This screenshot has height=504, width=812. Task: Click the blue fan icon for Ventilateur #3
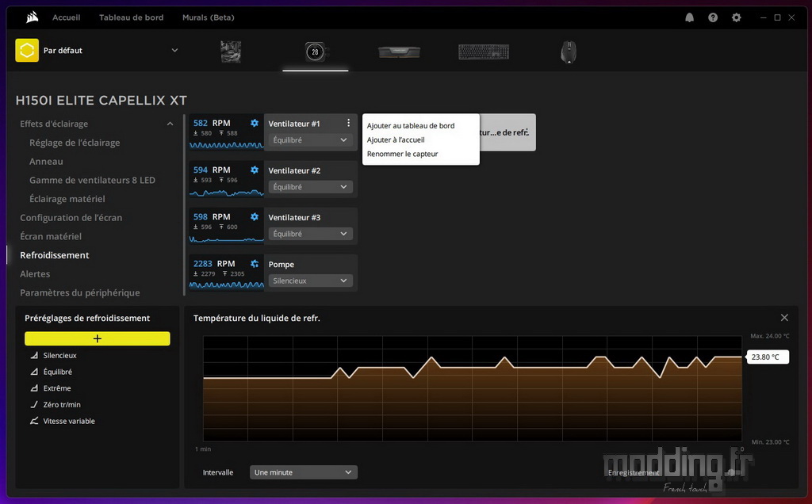click(255, 217)
